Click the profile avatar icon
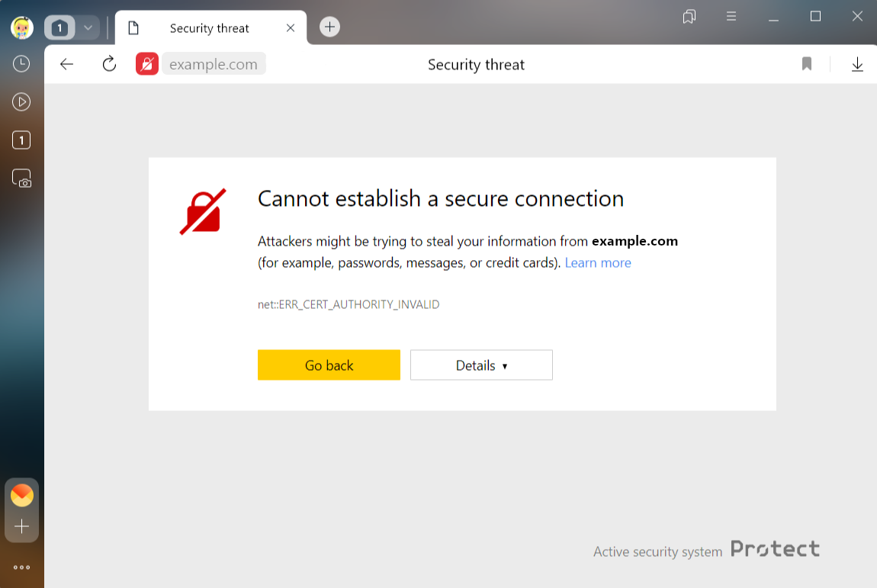 pyautogui.click(x=21, y=28)
